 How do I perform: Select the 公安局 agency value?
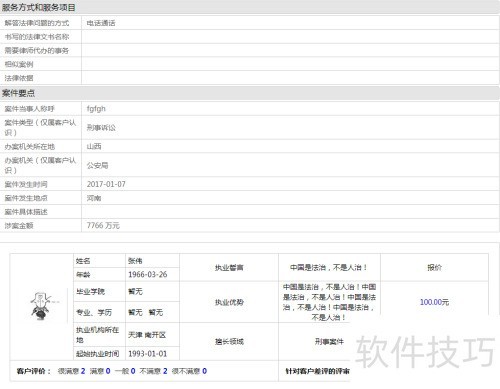97,165
